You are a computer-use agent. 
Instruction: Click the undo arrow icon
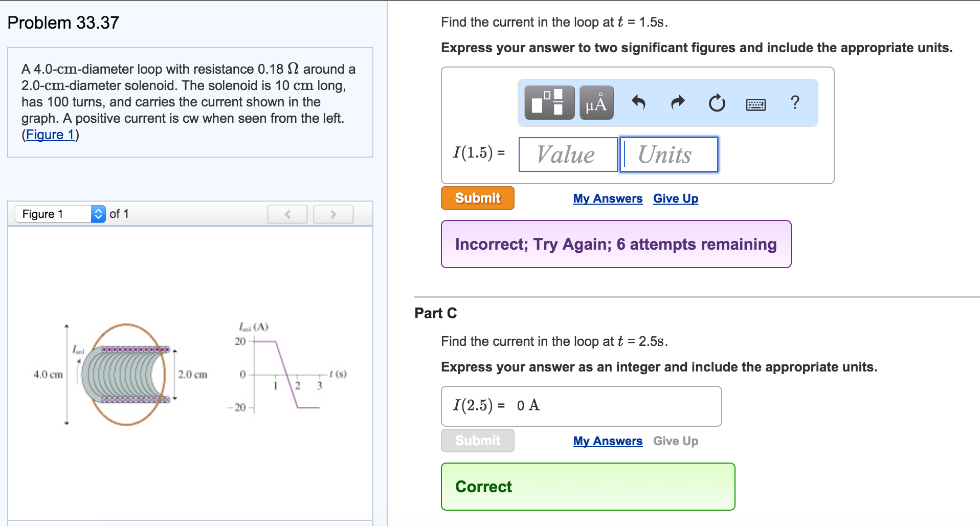tap(638, 103)
